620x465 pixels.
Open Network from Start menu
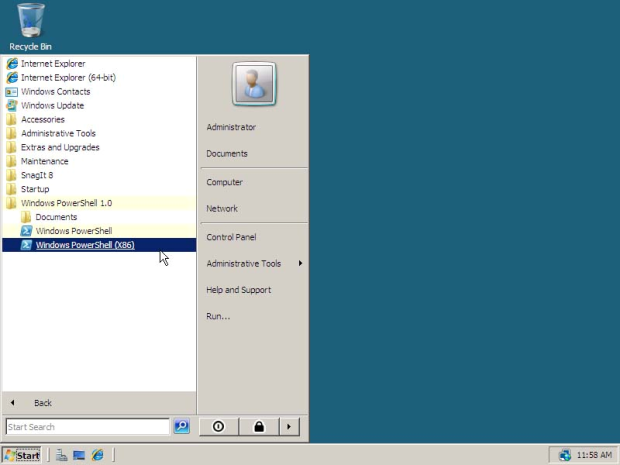(x=222, y=209)
